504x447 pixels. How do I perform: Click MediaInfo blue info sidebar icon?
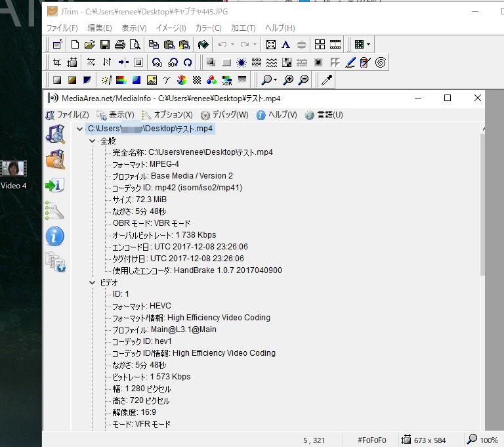click(x=54, y=236)
